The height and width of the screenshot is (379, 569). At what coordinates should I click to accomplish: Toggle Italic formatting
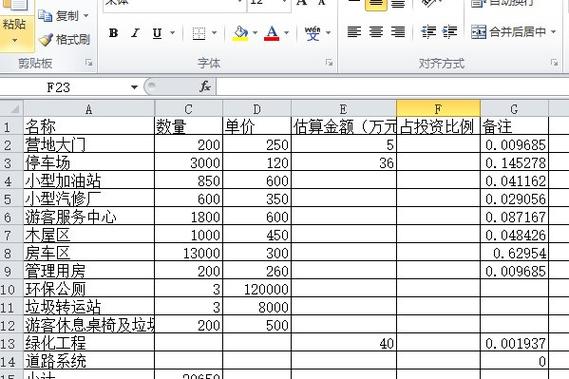[135, 33]
